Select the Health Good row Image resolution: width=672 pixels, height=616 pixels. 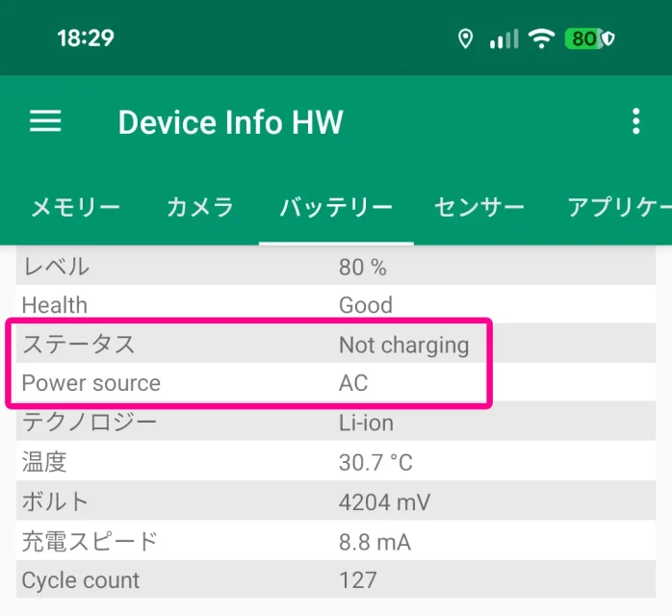point(336,305)
